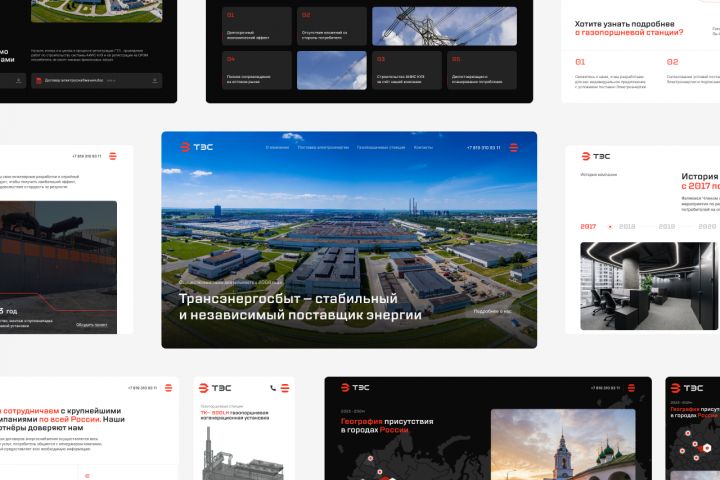Open hamburger menu in the ТК-500LH mobile mockup
720x480 pixels.
tap(285, 388)
